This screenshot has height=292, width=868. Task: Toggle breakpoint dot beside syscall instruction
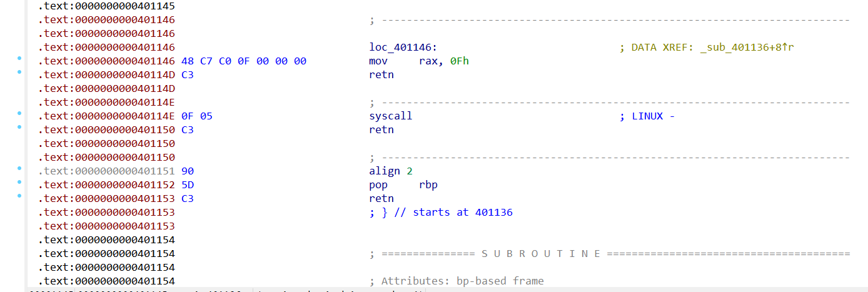click(x=19, y=113)
